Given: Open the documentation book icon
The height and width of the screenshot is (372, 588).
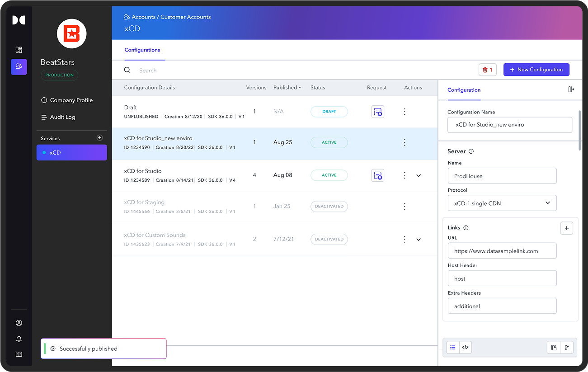Looking at the screenshot, I should point(19,354).
